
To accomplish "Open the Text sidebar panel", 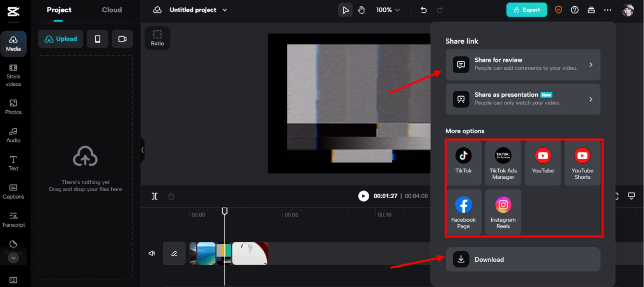I will point(13,163).
